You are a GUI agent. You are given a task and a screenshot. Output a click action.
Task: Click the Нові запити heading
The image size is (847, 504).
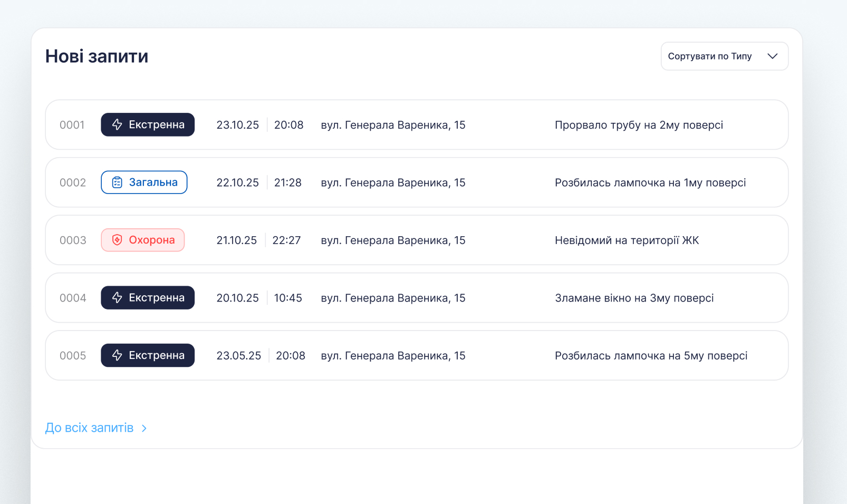pyautogui.click(x=97, y=56)
